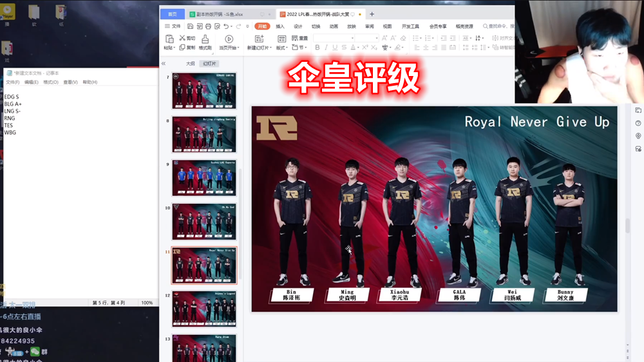This screenshot has height=362, width=644.
Task: Click the location-pin sidebar icon
Action: (638, 136)
